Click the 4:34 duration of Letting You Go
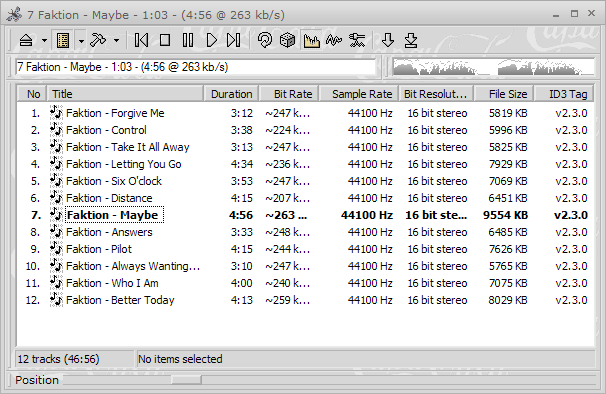Image resolution: width=606 pixels, height=394 pixels. tap(242, 164)
